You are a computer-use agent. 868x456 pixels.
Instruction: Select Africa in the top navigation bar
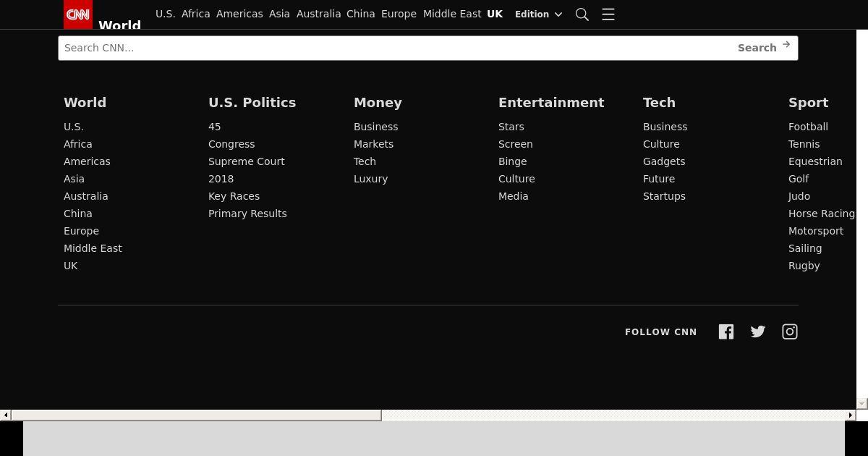[x=195, y=14]
